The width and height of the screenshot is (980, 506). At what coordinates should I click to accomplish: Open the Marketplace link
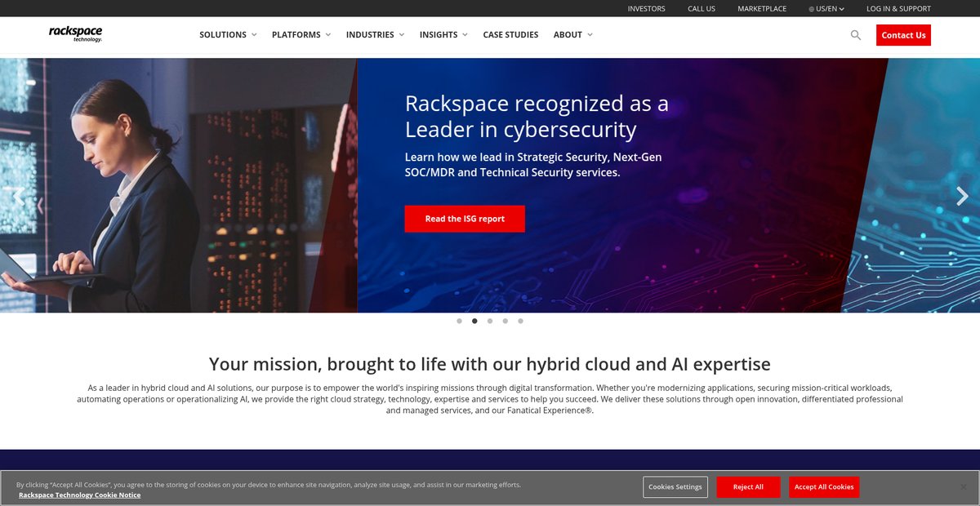[x=762, y=9]
